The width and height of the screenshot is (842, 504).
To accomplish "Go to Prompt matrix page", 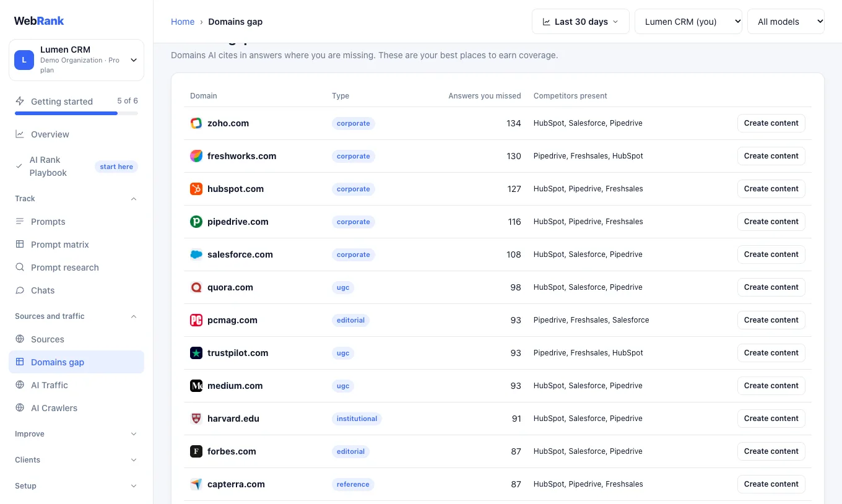I will [x=76, y=245].
